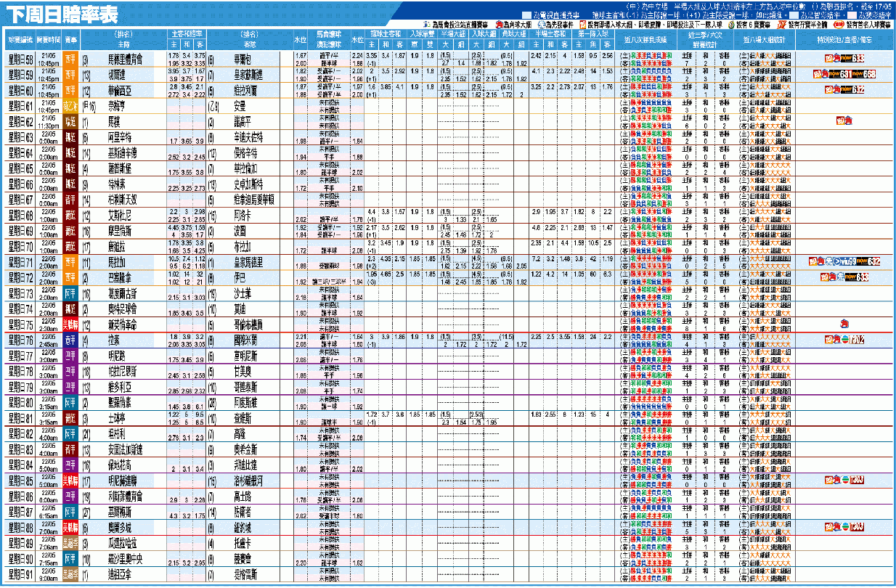Click home team 馬模 in row 星期日62
Viewport: 896px width, 588px height.
point(114,121)
